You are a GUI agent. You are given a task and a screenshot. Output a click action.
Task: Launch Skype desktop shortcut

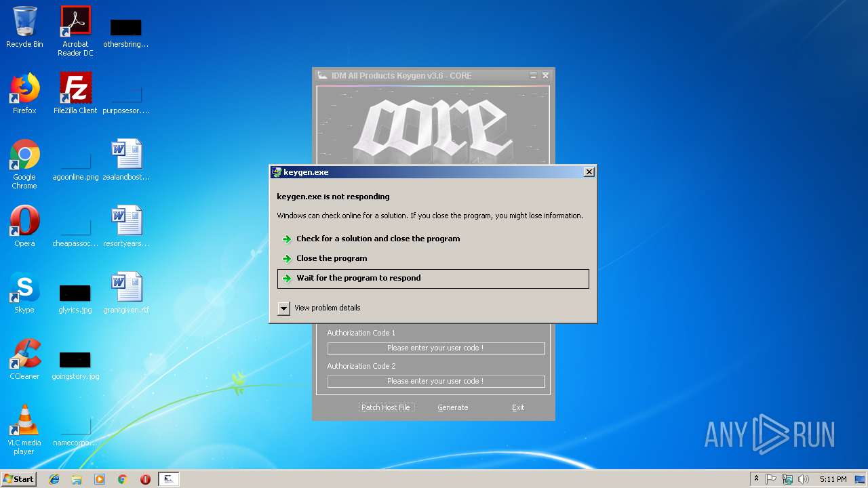click(x=24, y=293)
